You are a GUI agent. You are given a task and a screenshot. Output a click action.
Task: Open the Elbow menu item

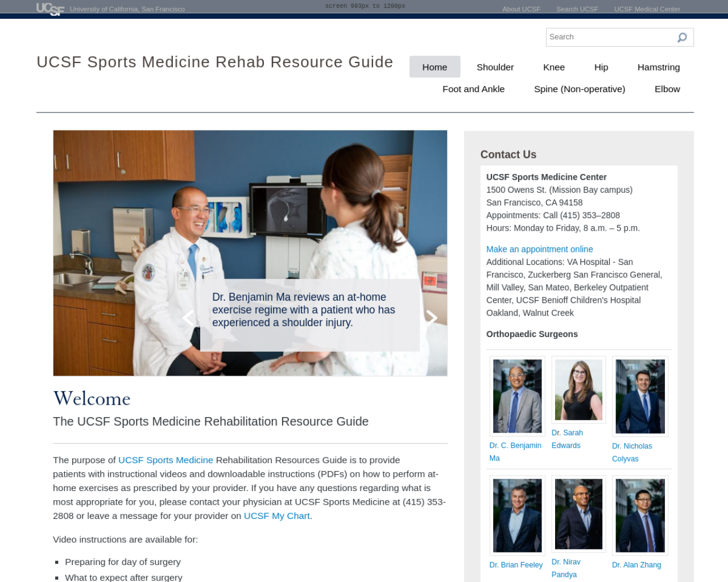click(x=667, y=89)
